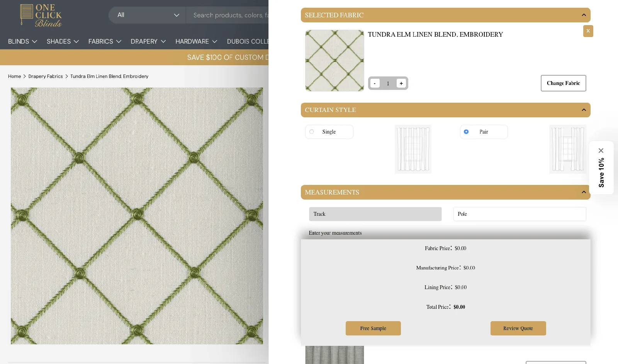Go to the Home breadcrumb
This screenshot has height=364, width=618.
[x=14, y=76]
